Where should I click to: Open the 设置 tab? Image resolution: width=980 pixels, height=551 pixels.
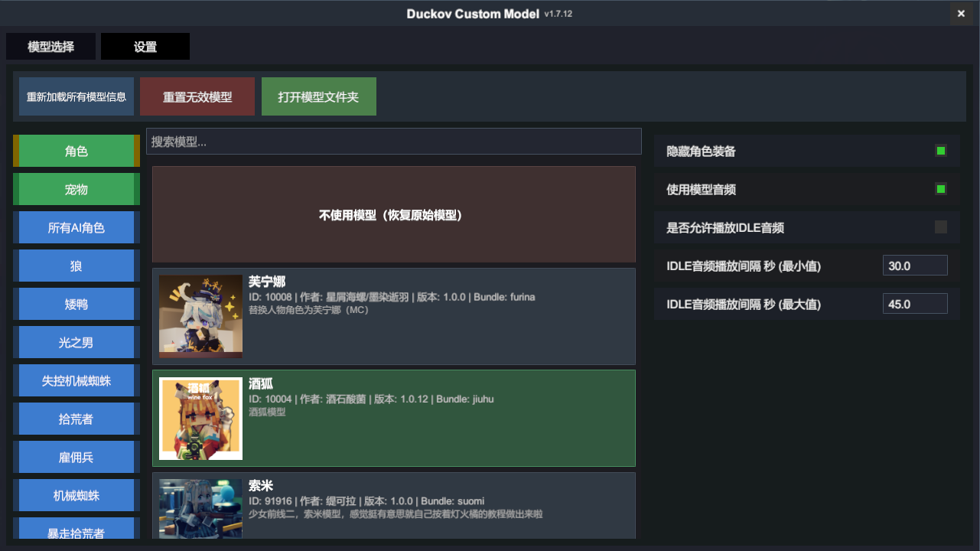[145, 47]
